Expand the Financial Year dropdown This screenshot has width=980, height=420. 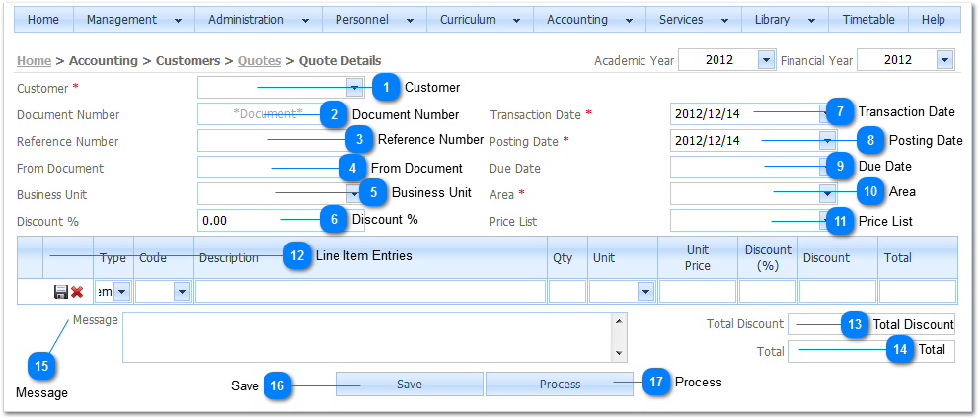[944, 61]
